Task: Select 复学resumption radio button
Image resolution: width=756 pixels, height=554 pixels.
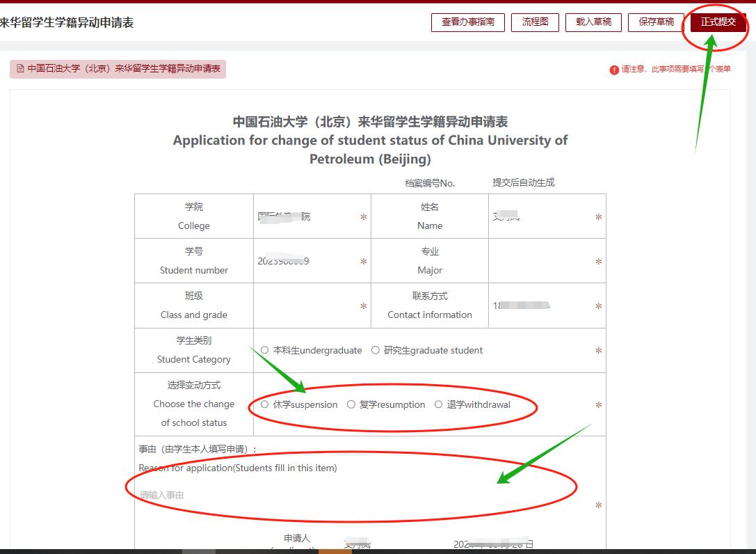Action: (351, 404)
